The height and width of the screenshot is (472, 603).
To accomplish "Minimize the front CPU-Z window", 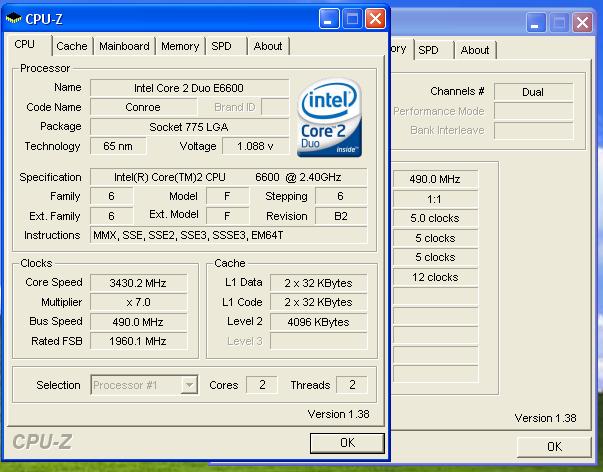I will point(329,18).
